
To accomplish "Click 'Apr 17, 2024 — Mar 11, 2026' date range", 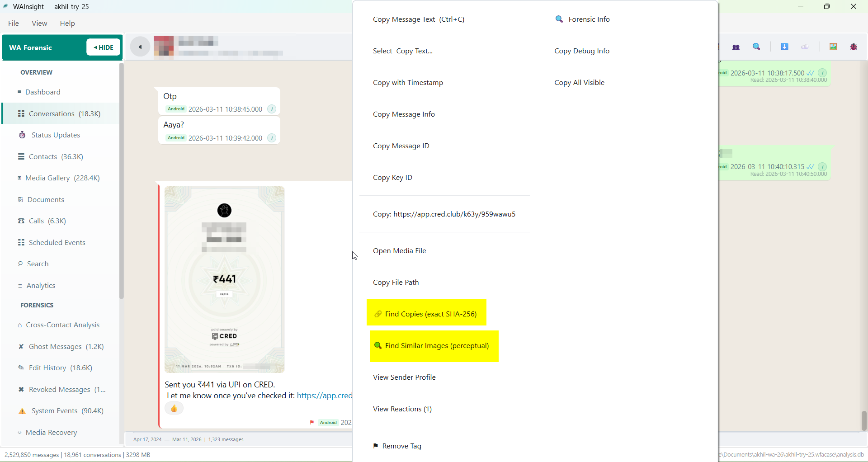I will 167,439.
